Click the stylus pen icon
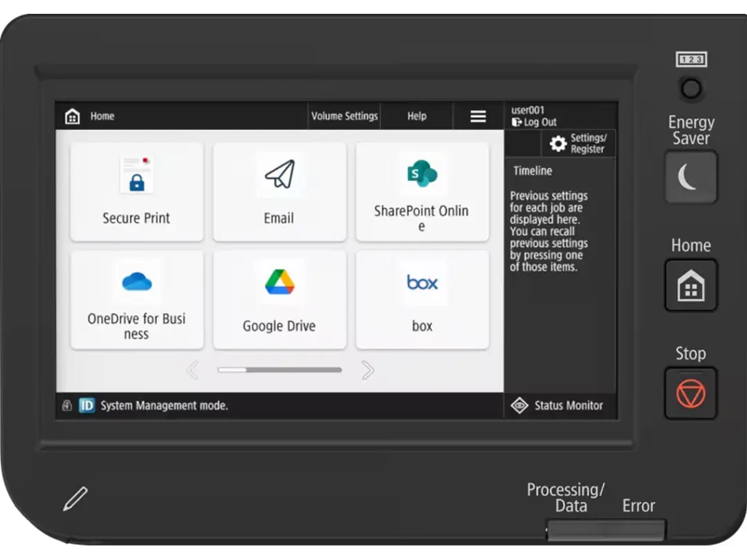This screenshot has width=747, height=560. pyautogui.click(x=75, y=498)
